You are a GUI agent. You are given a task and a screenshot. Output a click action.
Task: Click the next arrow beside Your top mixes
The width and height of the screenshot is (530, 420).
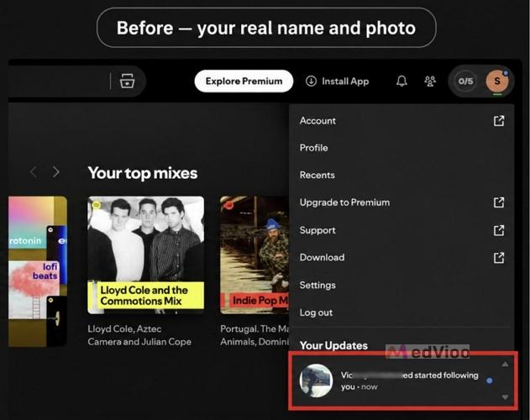point(56,172)
